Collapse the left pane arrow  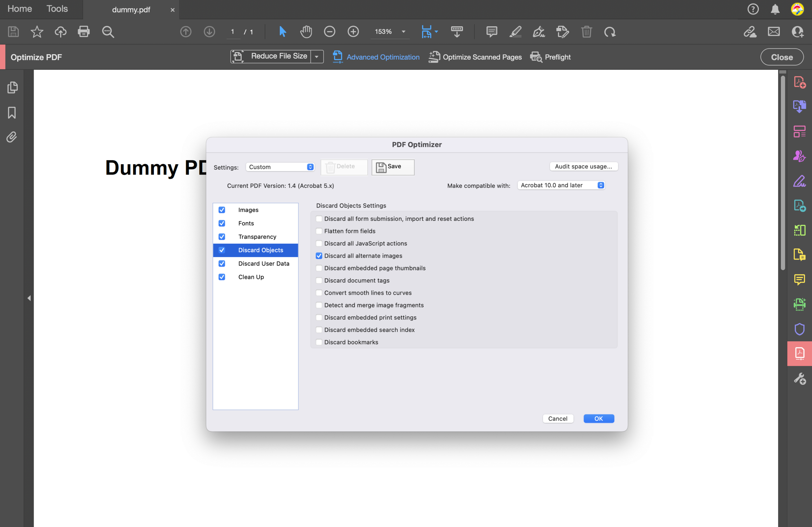29,298
